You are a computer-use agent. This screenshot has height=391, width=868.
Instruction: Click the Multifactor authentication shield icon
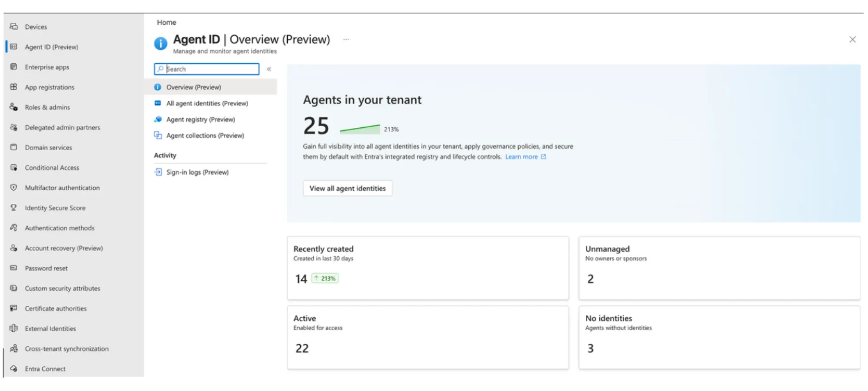(x=14, y=187)
